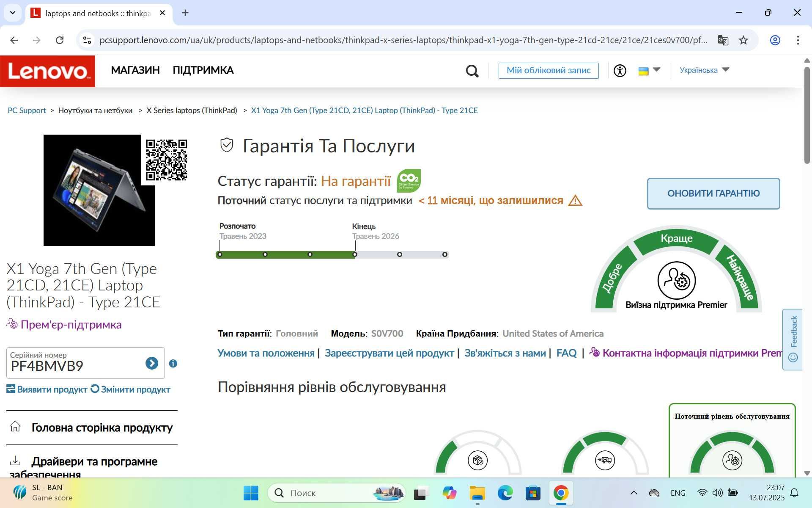Click the QR code image
The image size is (812, 508).
tap(167, 160)
